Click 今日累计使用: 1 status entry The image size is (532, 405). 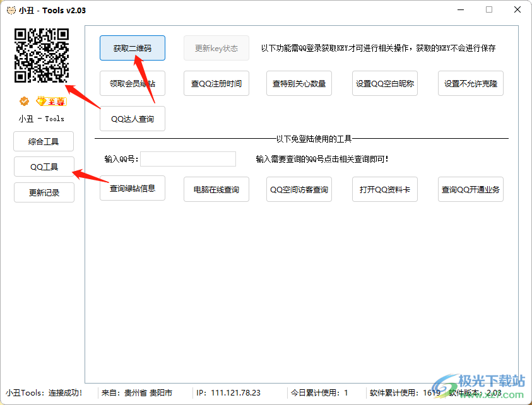[319, 393]
